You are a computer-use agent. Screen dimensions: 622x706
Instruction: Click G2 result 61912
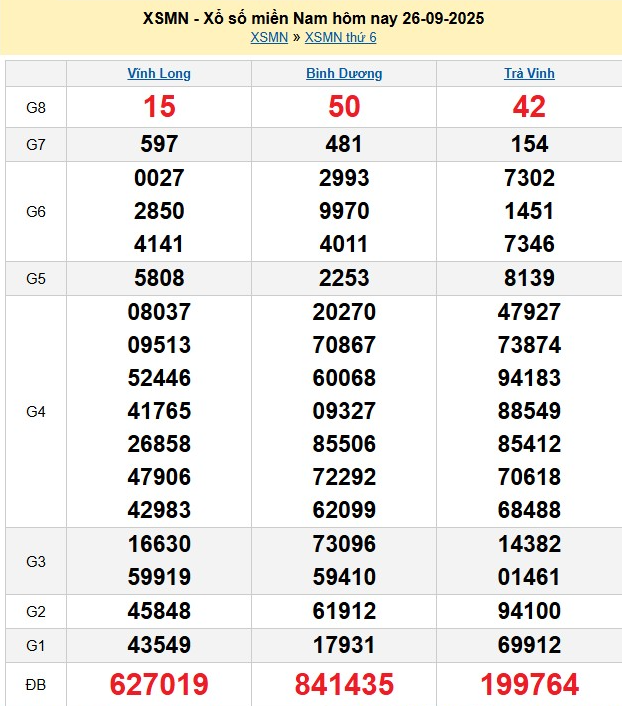click(x=344, y=611)
